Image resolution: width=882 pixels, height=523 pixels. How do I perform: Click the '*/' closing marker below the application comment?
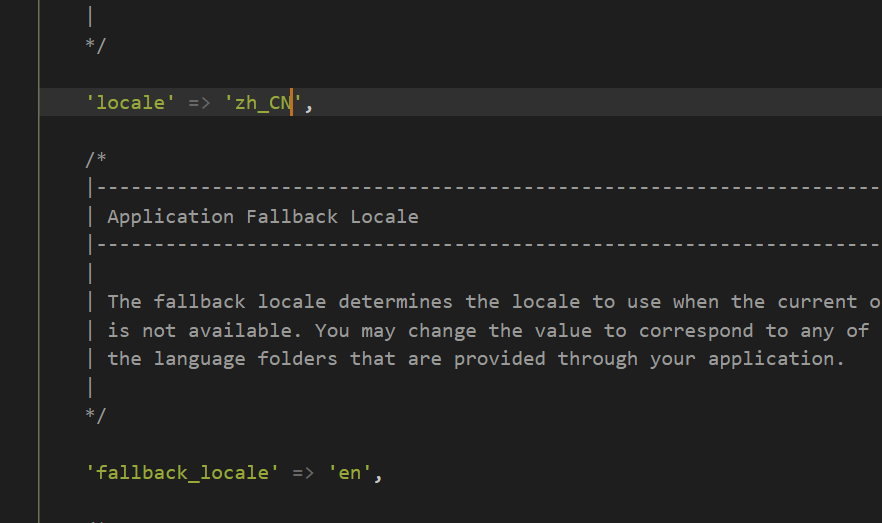pos(96,416)
